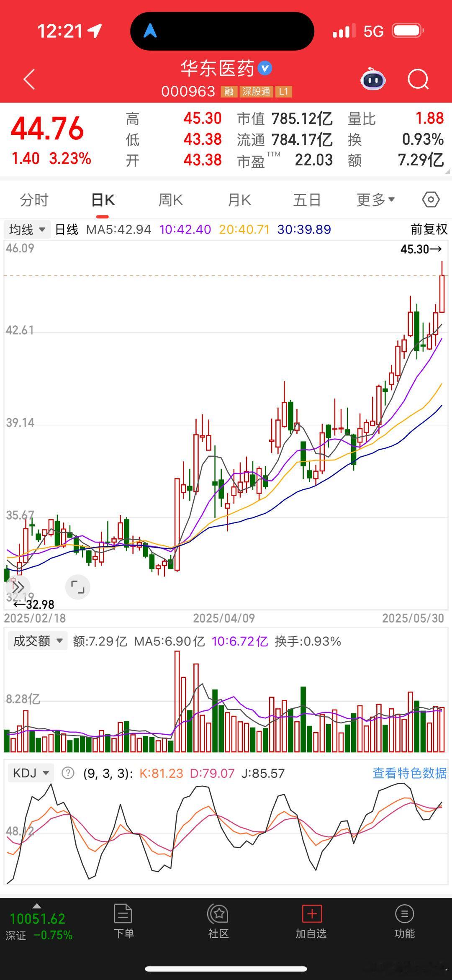Open 社区 community icon
Image resolution: width=452 pixels, height=980 pixels.
coord(218,921)
